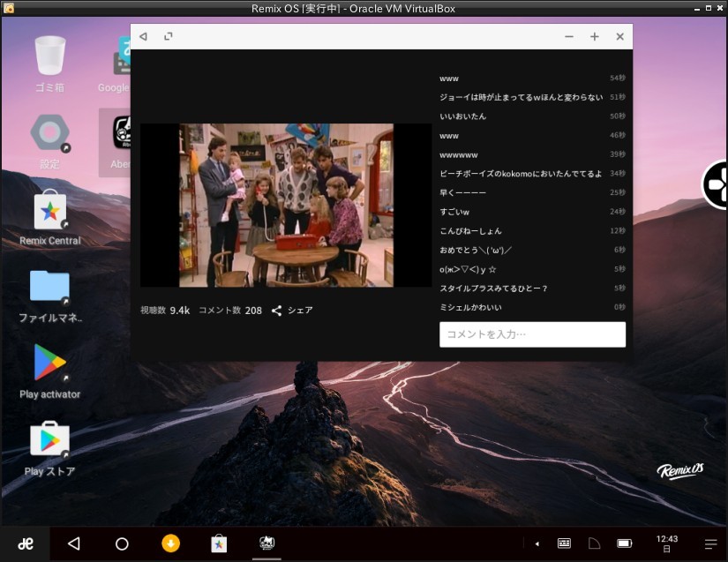Image resolution: width=728 pixels, height=562 pixels.
Task: Open the keyboard icon in system tray
Action: (x=564, y=543)
